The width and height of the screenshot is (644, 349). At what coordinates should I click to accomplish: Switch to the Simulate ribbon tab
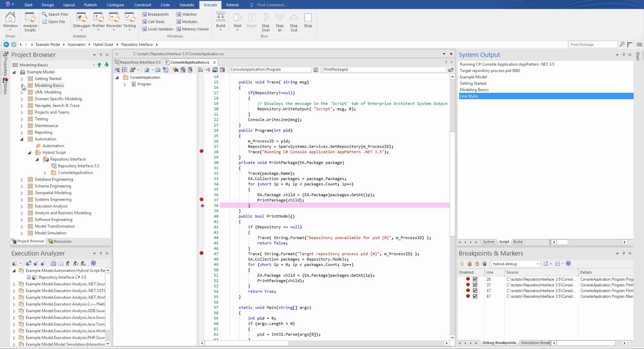coord(187,5)
